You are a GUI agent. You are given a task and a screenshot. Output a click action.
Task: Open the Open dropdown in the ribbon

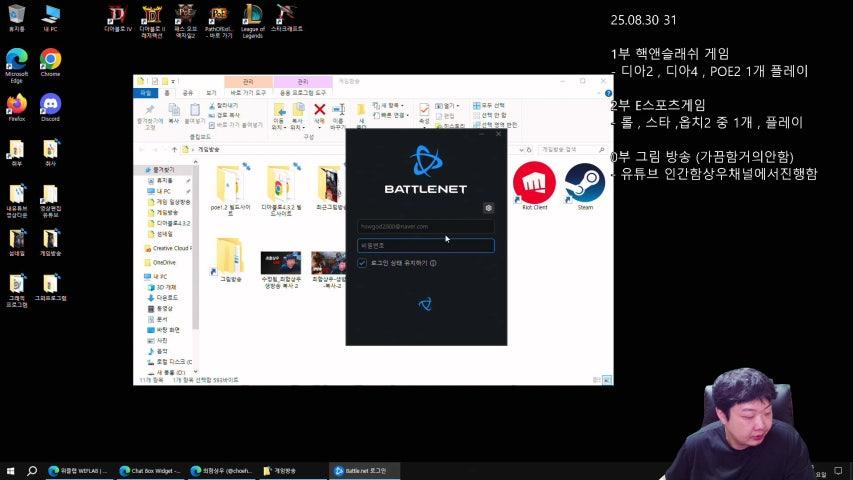click(x=447, y=106)
